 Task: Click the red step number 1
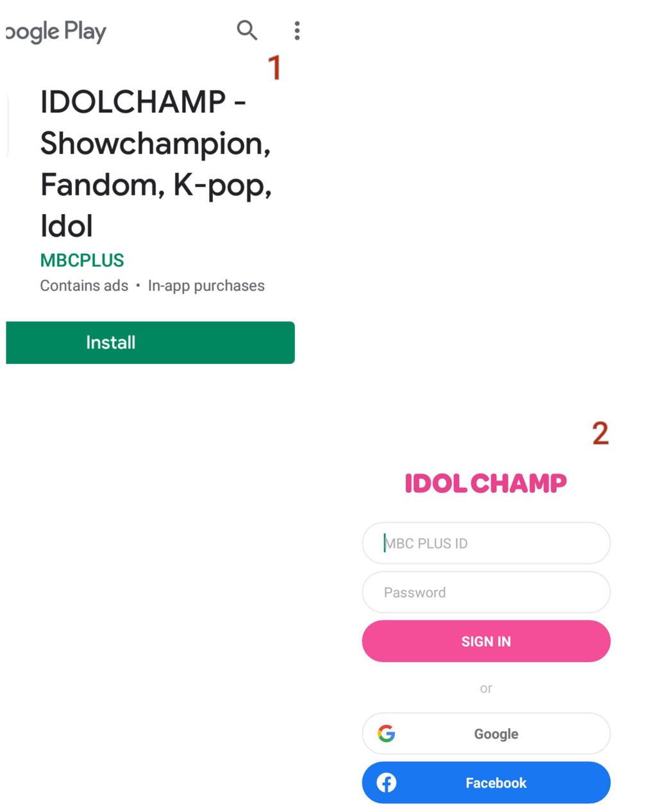(x=274, y=68)
